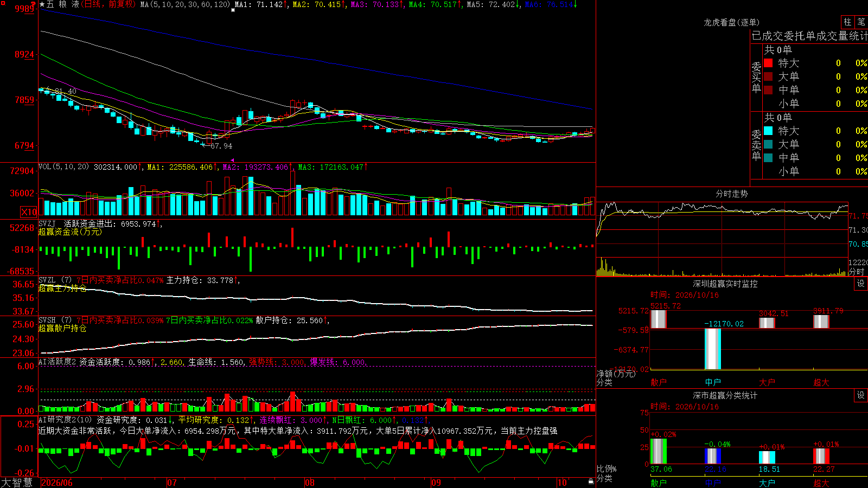Click the 超赢散户持仓 label
The width and height of the screenshot is (868, 488).
(62, 328)
